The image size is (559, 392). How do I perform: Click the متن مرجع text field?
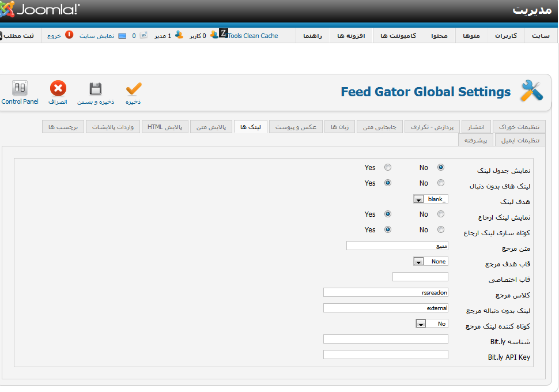click(x=397, y=246)
